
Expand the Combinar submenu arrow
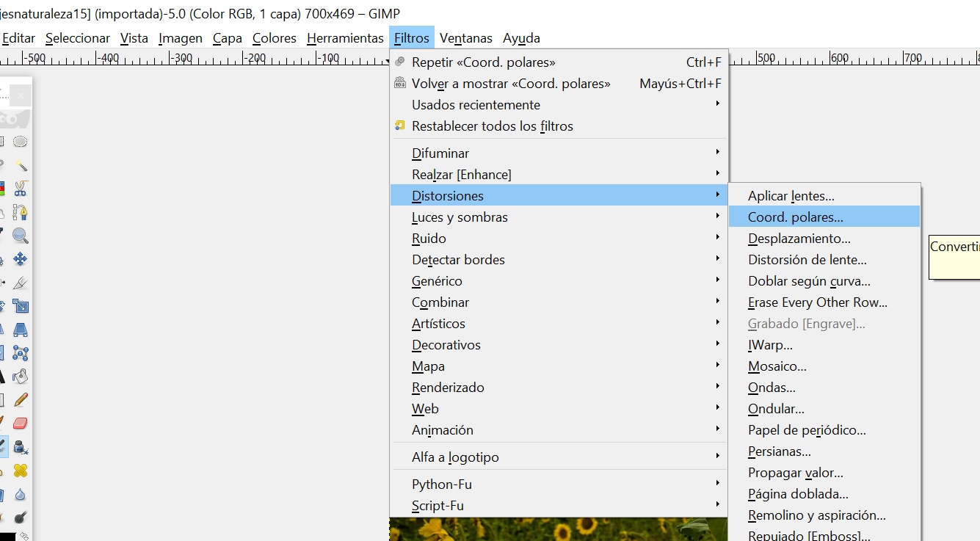[x=717, y=302]
